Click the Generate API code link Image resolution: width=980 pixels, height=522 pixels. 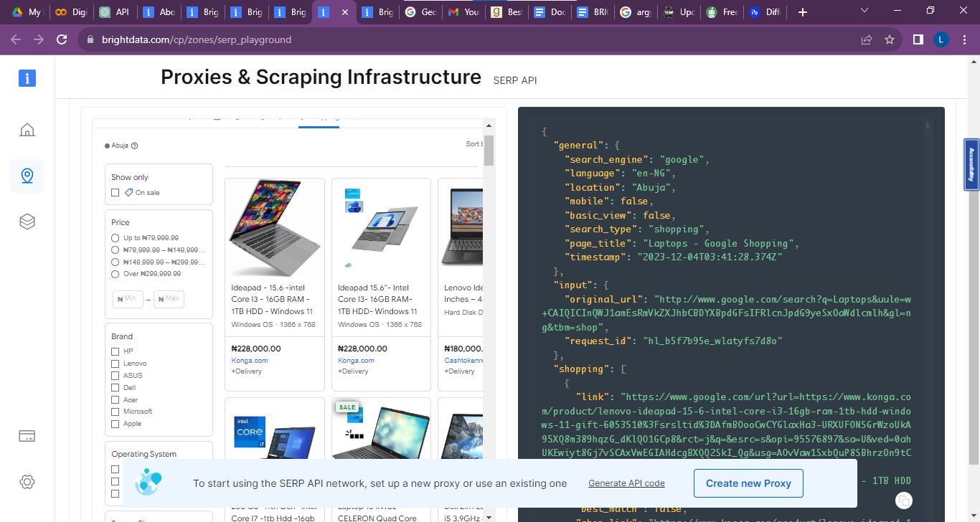tap(626, 483)
